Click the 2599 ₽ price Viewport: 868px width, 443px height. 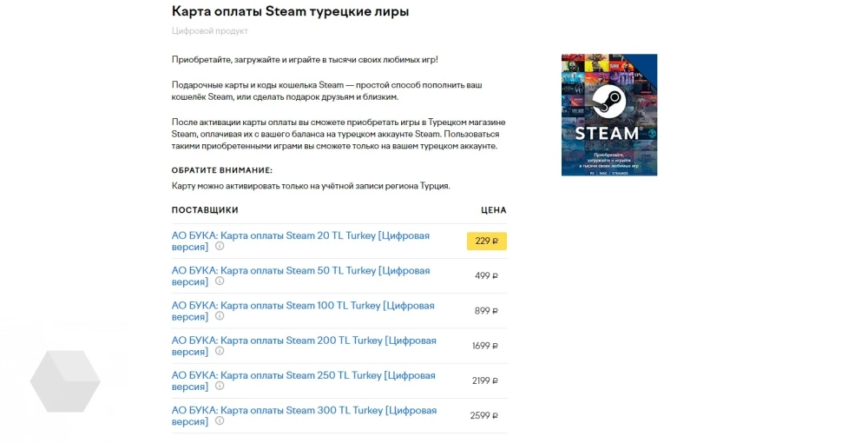click(483, 415)
